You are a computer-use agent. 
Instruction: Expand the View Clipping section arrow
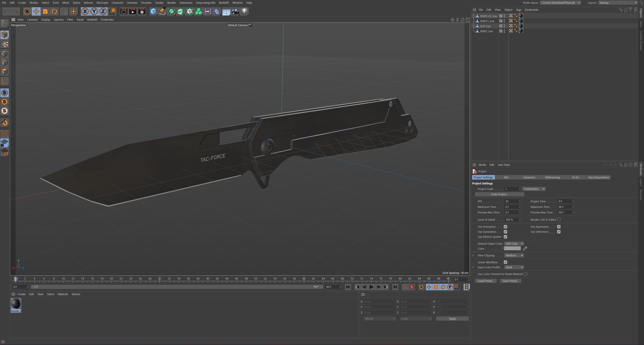click(473, 255)
